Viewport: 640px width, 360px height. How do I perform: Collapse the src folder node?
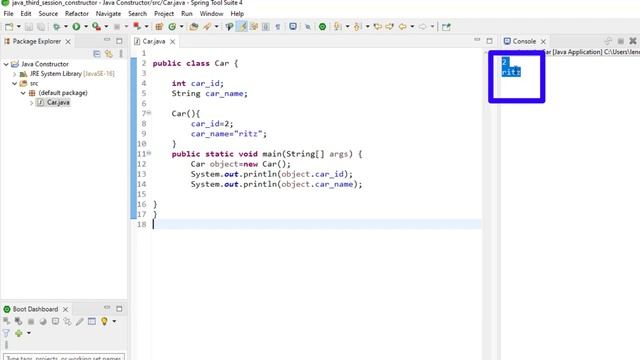[15, 83]
